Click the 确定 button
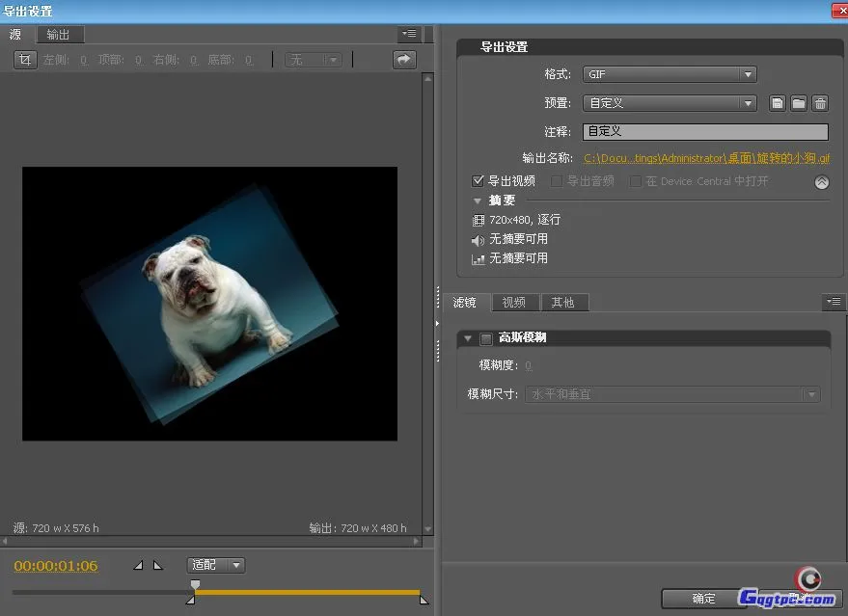 point(703,599)
